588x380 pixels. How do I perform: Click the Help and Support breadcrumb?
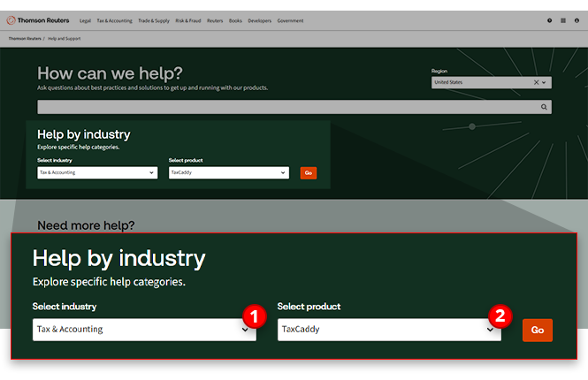(x=65, y=39)
